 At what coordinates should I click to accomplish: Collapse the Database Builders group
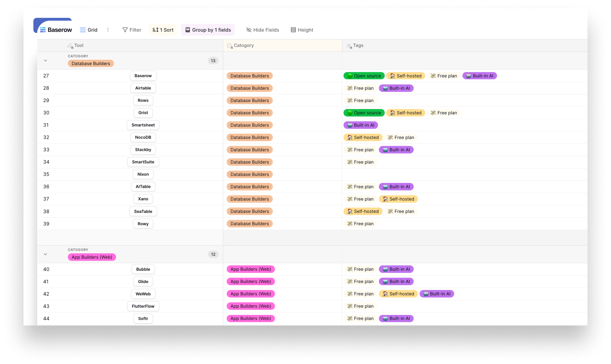[x=45, y=61]
